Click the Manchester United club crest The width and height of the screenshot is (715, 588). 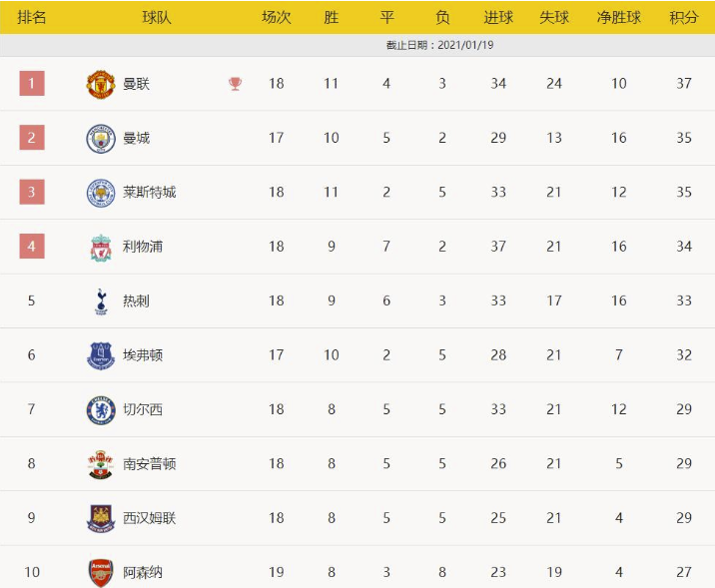point(101,84)
